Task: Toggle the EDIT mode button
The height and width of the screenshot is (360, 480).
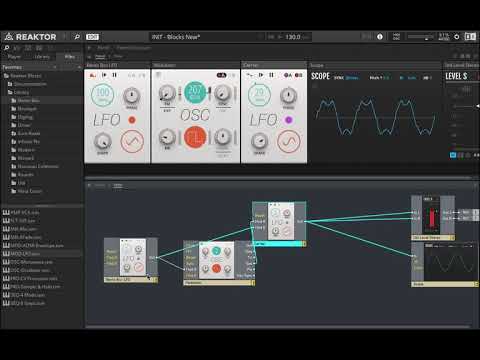Action: tap(92, 37)
